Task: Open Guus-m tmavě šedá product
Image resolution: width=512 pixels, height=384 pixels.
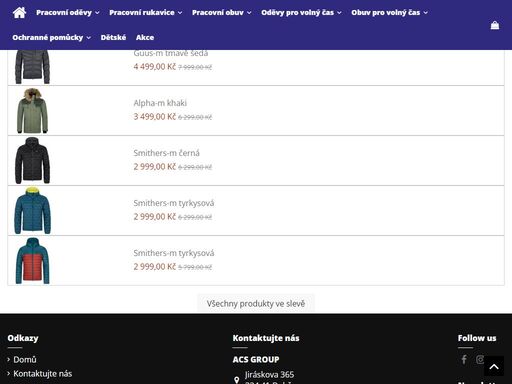Action: [x=171, y=53]
